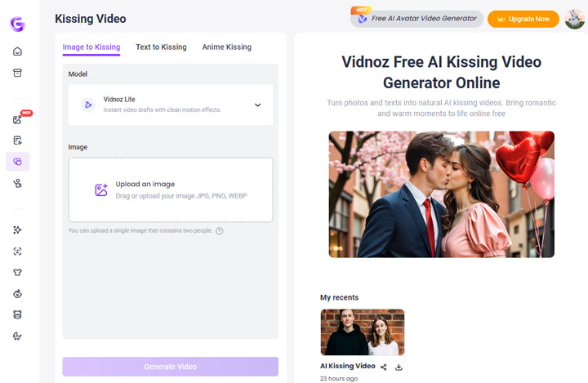Click the Upgrade Now button
Screen dimensions: 588x383
(x=523, y=19)
